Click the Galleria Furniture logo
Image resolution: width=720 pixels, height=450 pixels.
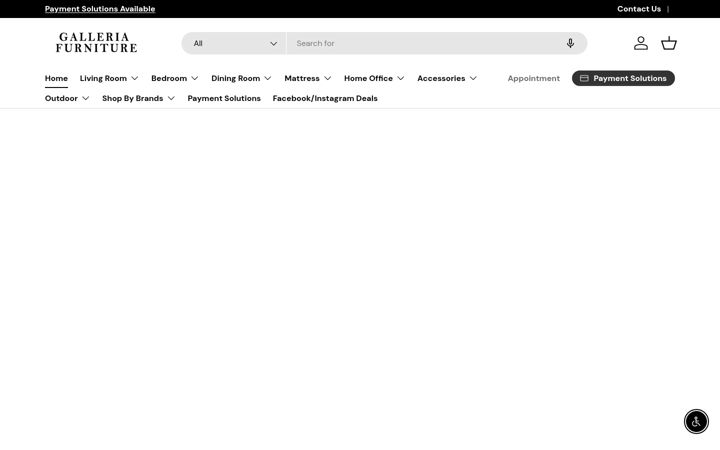[96, 43]
